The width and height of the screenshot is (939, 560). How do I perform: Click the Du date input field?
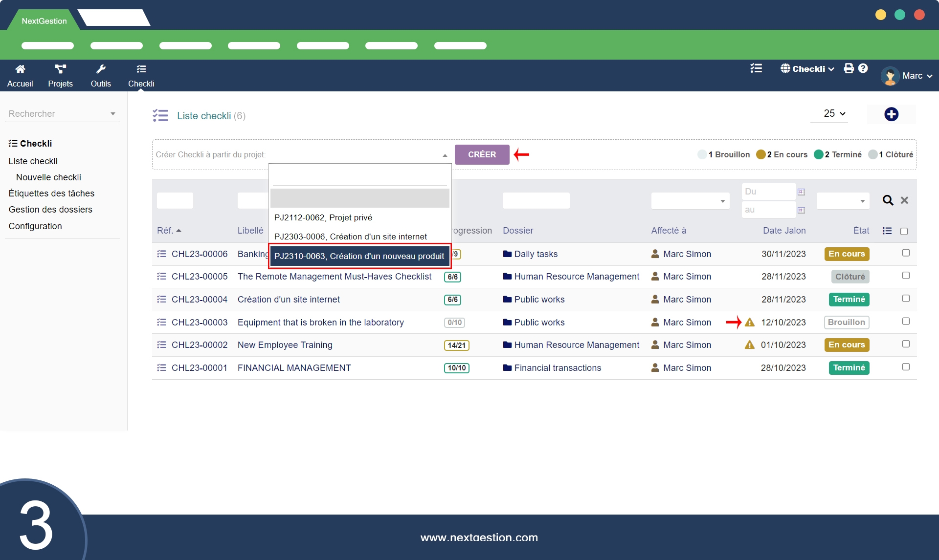(768, 192)
